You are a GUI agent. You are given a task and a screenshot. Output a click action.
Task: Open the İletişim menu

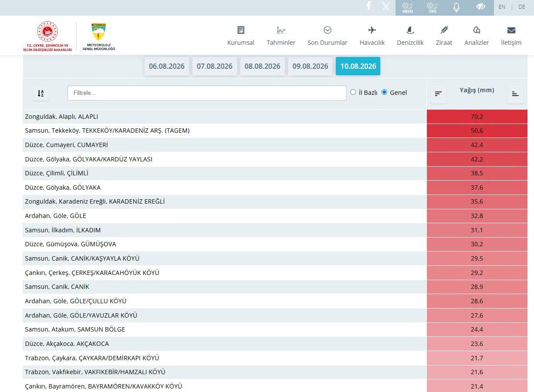511,43
